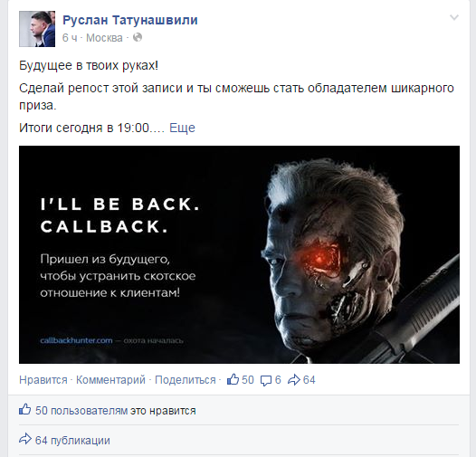Click the share arrow icon beside 64
Viewport: 476px width, 457px height.
pos(294,380)
